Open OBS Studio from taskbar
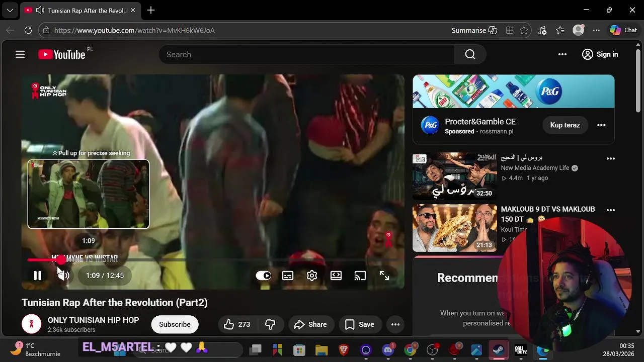Viewport: 644px width, 362px height. [432, 349]
